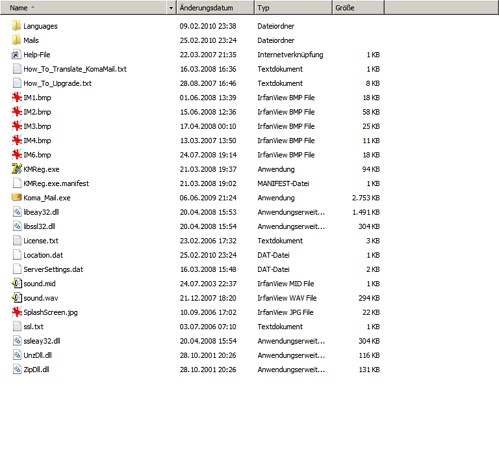Click the Help-File internet shortcut icon

[16, 55]
